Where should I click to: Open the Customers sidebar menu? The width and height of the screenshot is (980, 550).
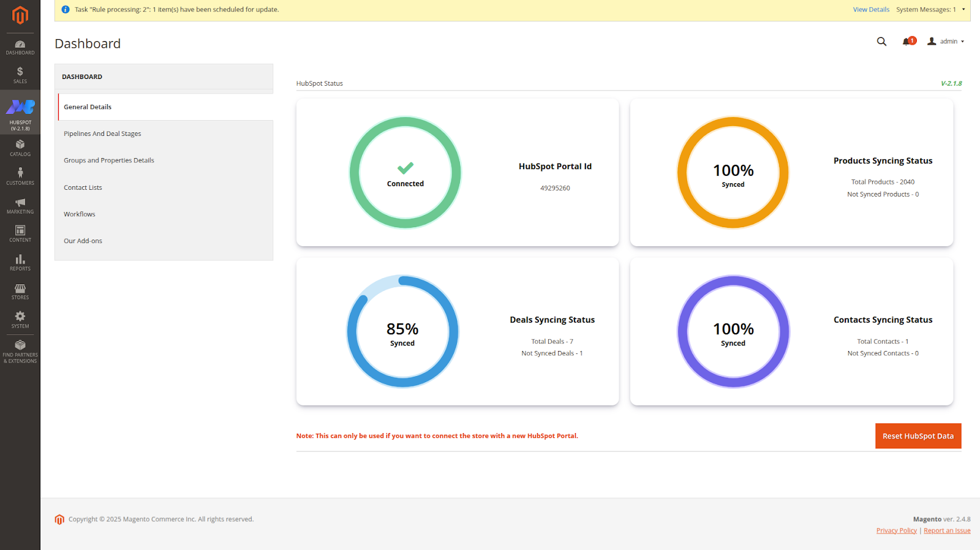coord(20,176)
